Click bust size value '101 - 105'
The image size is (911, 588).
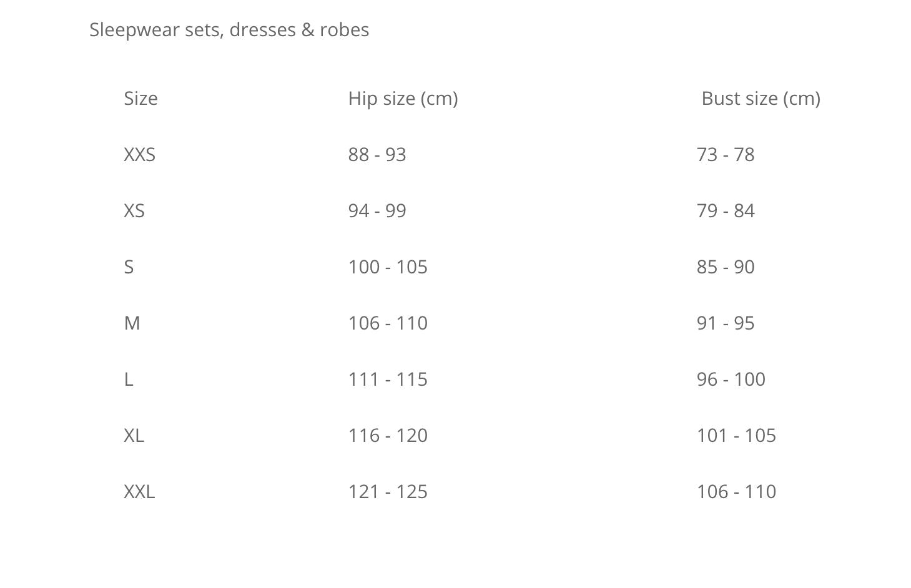coord(736,436)
